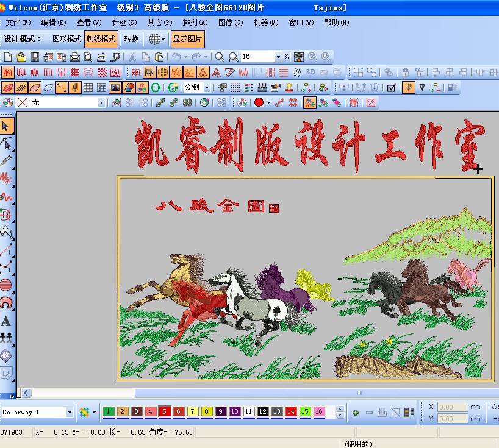The width and height of the screenshot is (499, 448).
Task: Click the Undo arrow icon
Action: point(176,57)
